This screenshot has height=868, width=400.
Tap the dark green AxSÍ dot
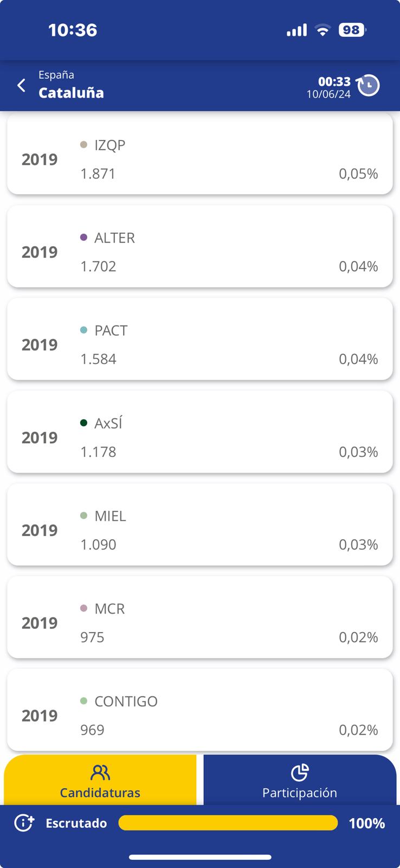[x=83, y=423]
